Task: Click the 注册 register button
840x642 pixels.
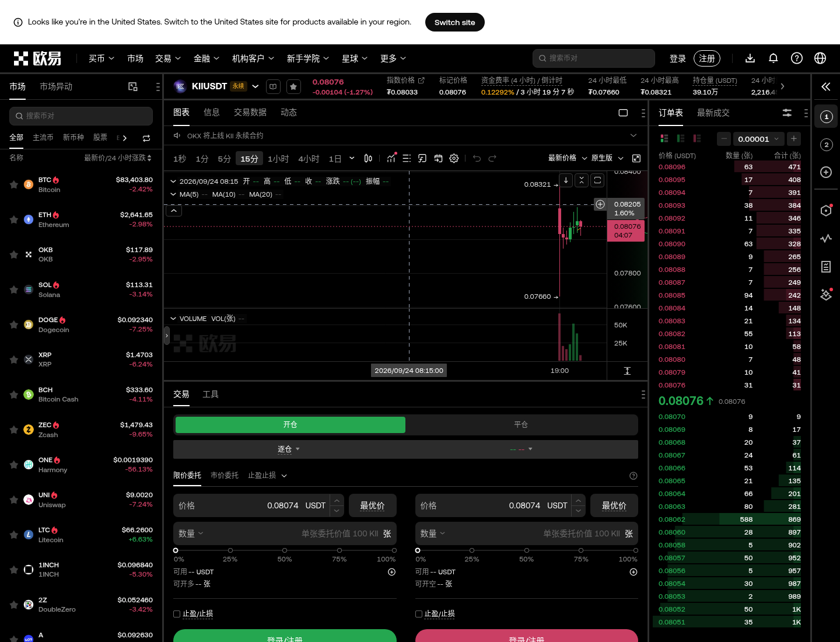Action: (x=707, y=58)
